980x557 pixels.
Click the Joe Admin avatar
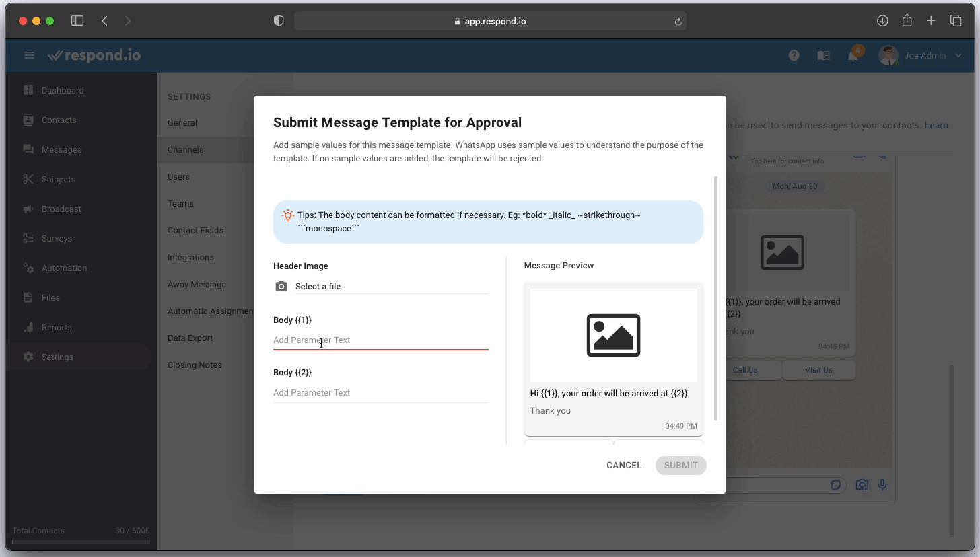point(888,55)
